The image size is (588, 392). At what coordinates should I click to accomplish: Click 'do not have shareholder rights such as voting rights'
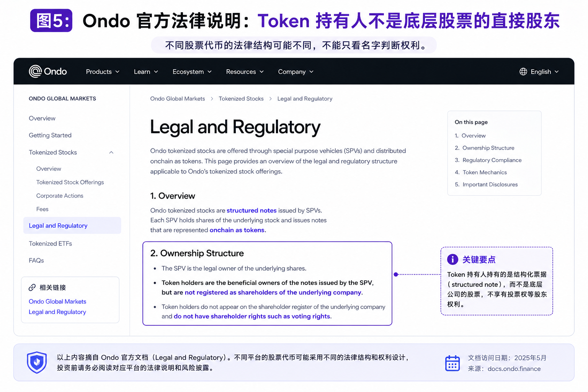tap(252, 316)
